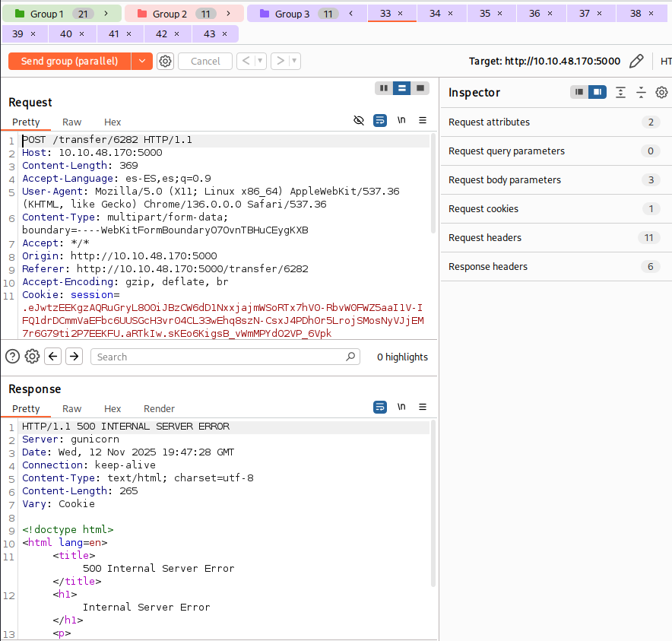
Task: Toggle hide non-printable characters eye icon in Request
Action: click(359, 120)
